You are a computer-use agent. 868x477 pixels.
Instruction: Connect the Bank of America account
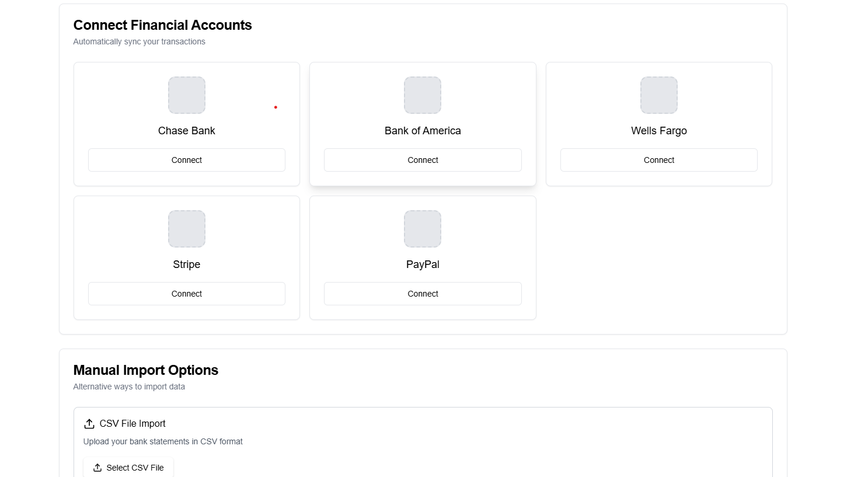click(x=423, y=160)
